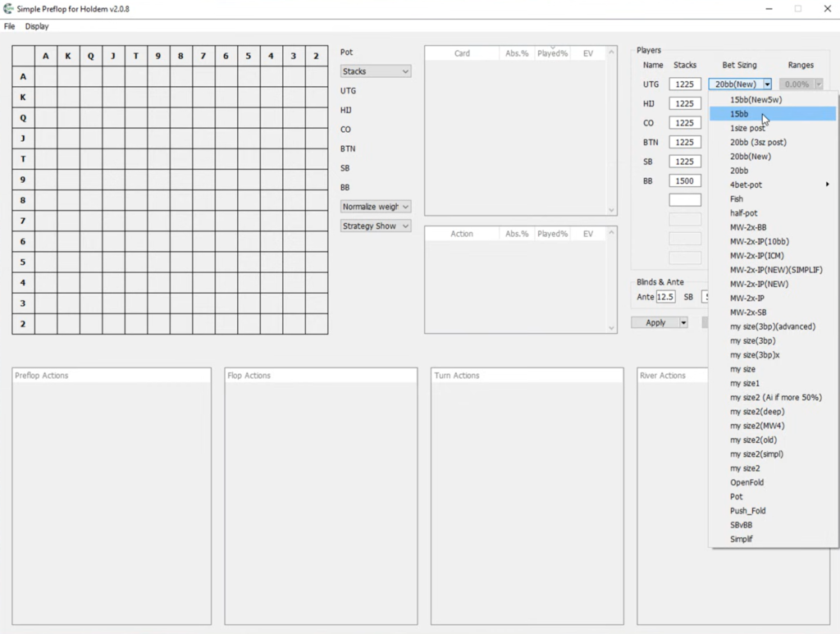Screen dimensions: 840x634
Task: Click the EV header in action table
Action: point(588,234)
